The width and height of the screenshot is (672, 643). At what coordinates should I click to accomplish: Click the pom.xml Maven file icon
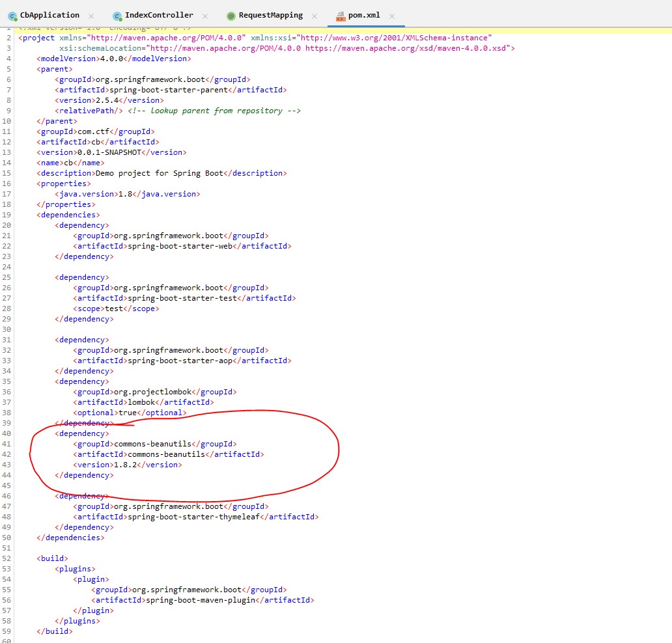[341, 16]
